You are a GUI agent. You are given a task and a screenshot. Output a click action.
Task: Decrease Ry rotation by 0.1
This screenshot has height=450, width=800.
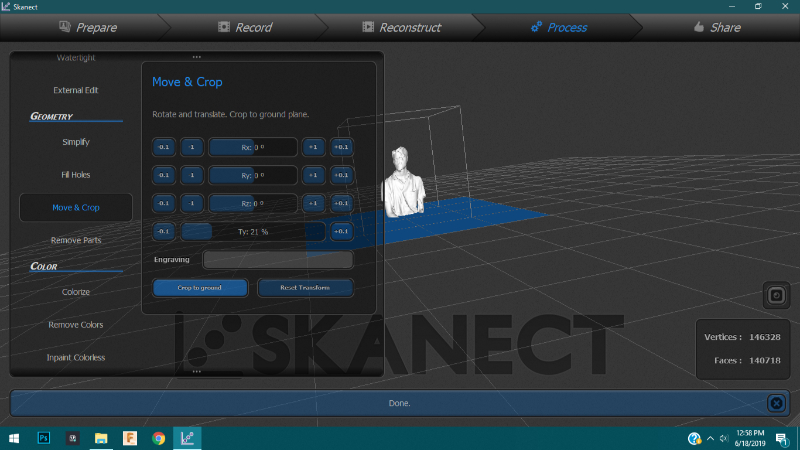tap(163, 175)
